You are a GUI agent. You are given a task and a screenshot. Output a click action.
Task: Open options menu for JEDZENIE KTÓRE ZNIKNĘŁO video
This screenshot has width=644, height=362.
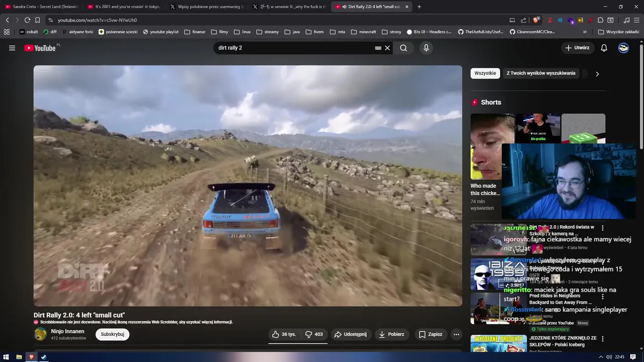tap(603, 339)
